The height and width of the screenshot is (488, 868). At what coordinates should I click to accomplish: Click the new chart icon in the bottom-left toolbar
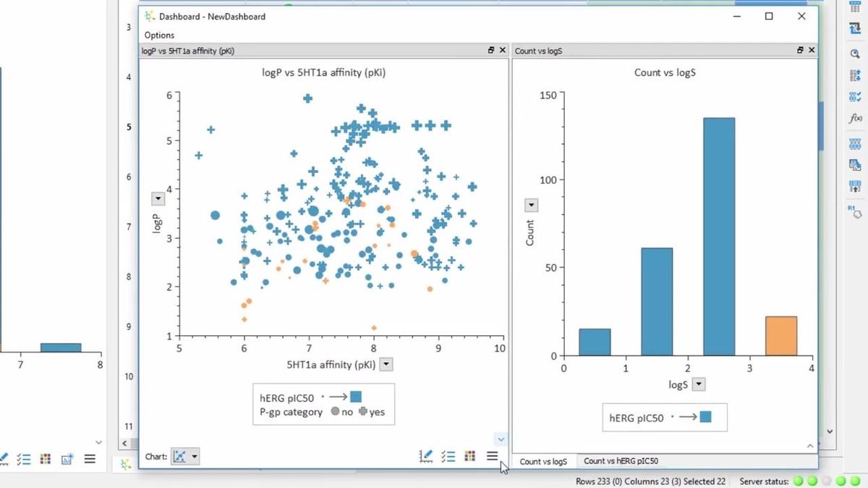coord(66,458)
